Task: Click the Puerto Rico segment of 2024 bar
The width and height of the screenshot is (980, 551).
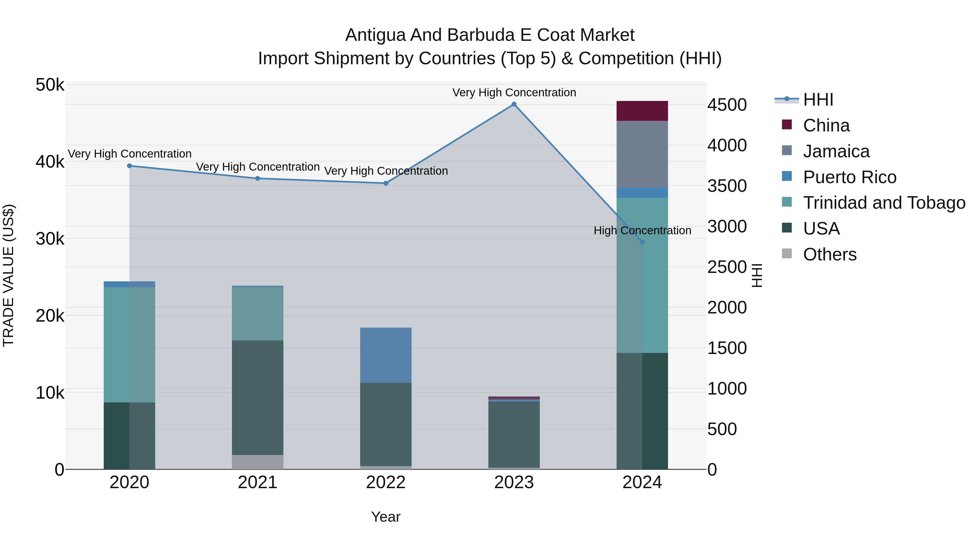Action: tap(642, 193)
